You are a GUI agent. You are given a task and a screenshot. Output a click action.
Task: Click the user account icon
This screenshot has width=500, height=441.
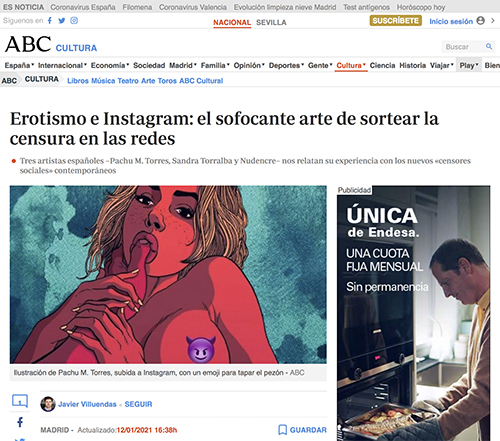tap(480, 21)
